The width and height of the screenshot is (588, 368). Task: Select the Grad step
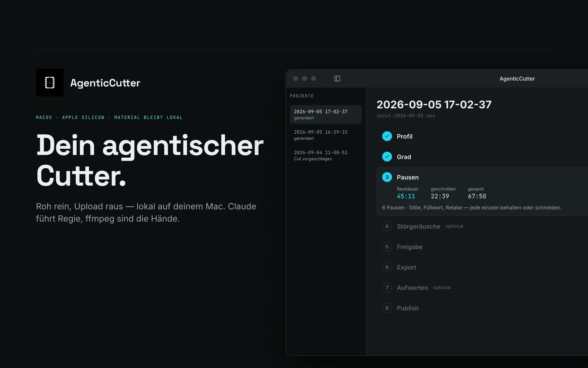404,157
